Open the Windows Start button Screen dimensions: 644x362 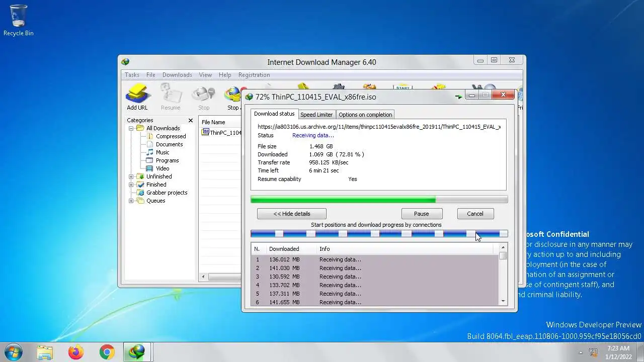coord(14,352)
